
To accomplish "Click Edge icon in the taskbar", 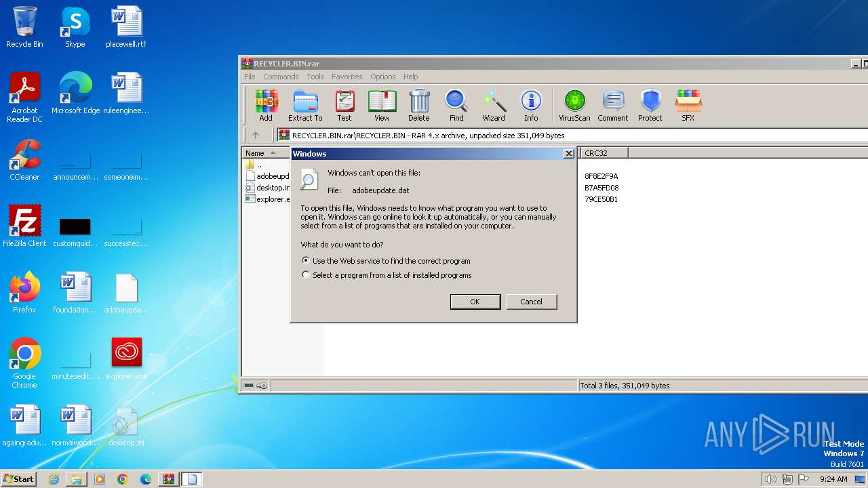I will [145, 479].
